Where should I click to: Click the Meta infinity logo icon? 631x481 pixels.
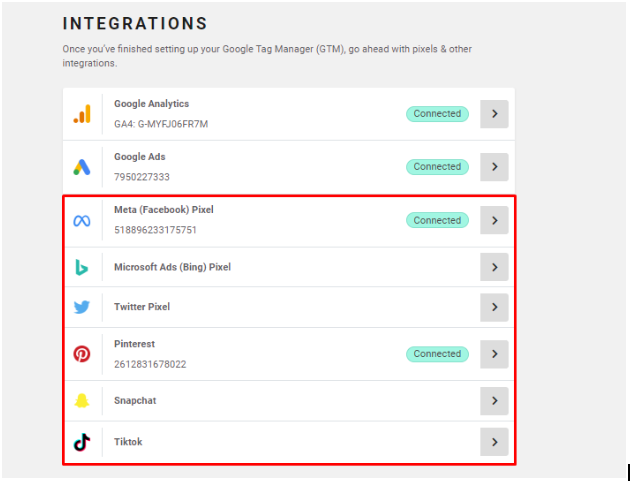82,221
